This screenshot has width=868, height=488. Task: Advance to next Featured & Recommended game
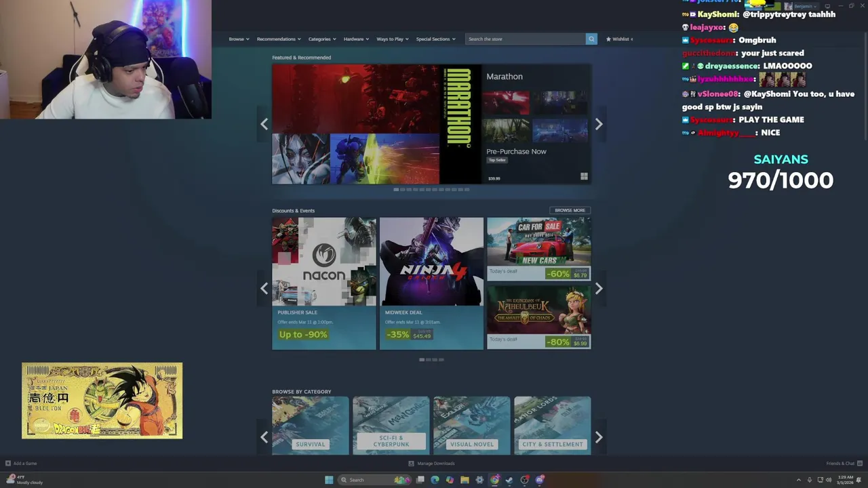599,124
